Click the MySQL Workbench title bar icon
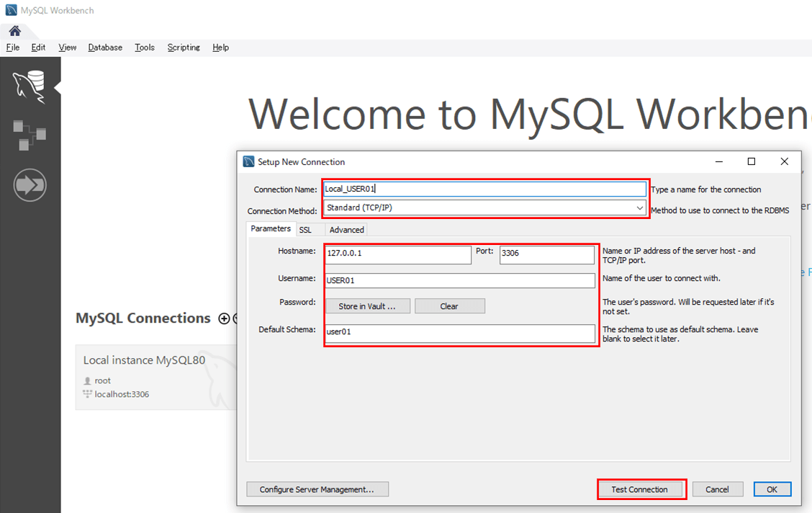The image size is (812, 513). point(11,10)
